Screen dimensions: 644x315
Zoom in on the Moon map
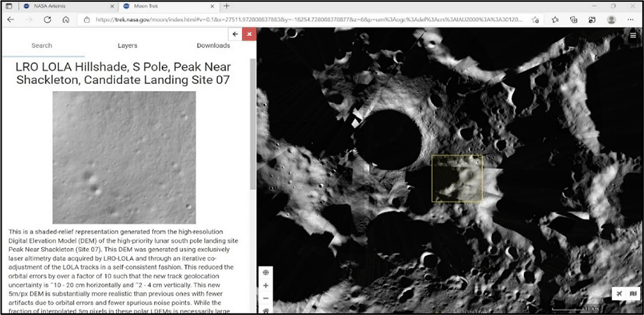266,285
